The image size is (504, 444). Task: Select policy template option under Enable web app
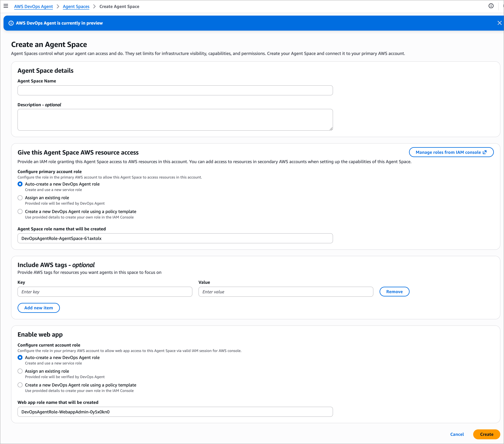(x=20, y=385)
